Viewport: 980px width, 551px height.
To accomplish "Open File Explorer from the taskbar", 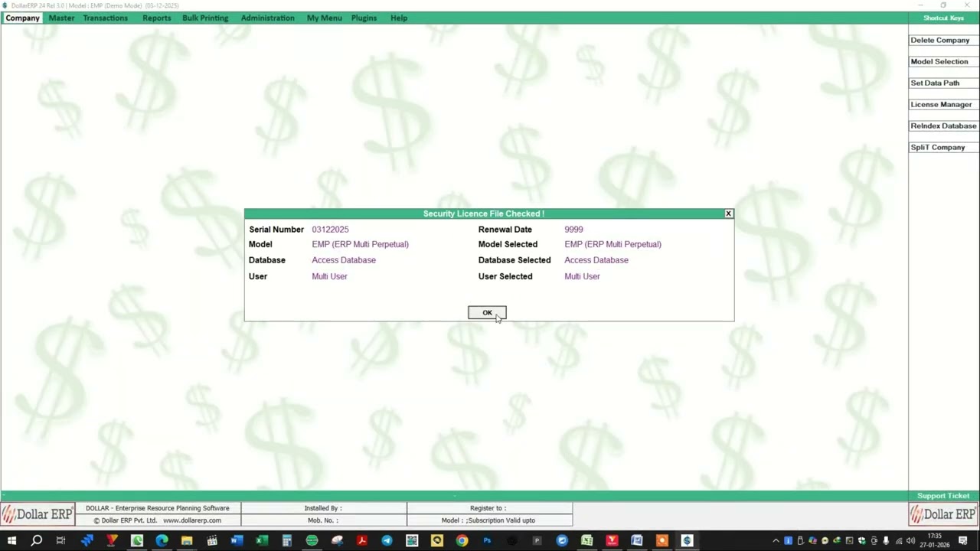I will (187, 541).
